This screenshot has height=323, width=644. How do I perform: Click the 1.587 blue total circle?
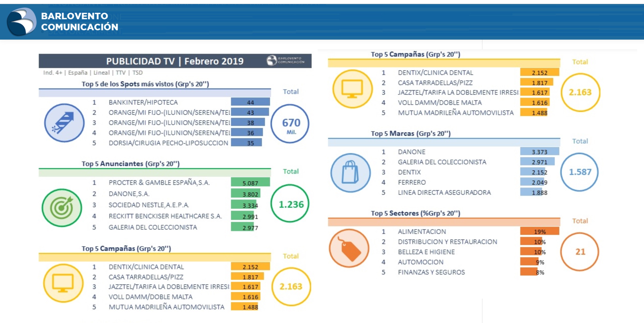[580, 172]
